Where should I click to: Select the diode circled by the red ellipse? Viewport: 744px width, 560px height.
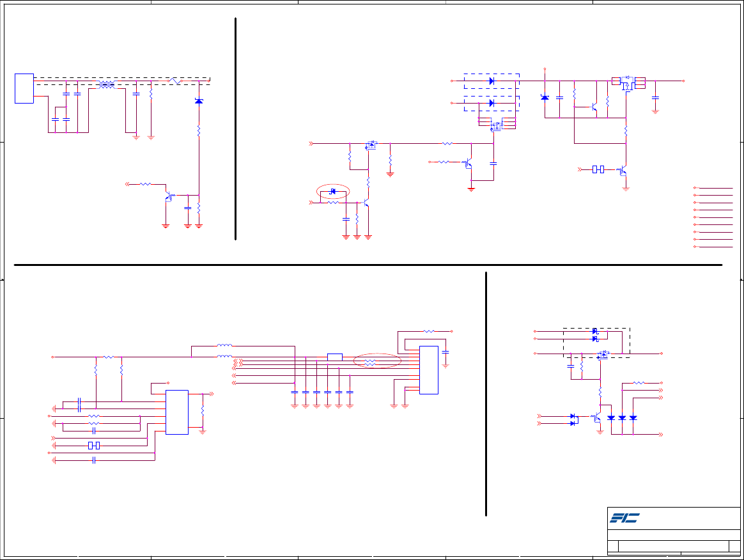click(332, 191)
